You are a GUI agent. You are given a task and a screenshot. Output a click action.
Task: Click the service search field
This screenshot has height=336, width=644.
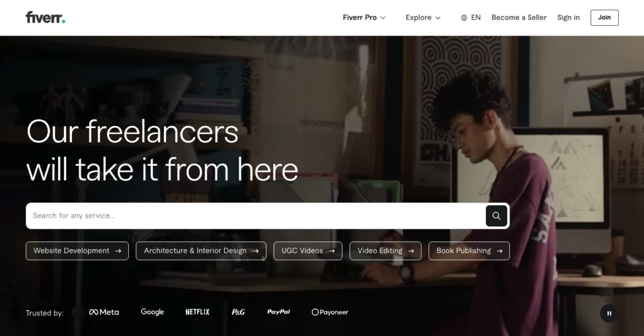coord(230,215)
